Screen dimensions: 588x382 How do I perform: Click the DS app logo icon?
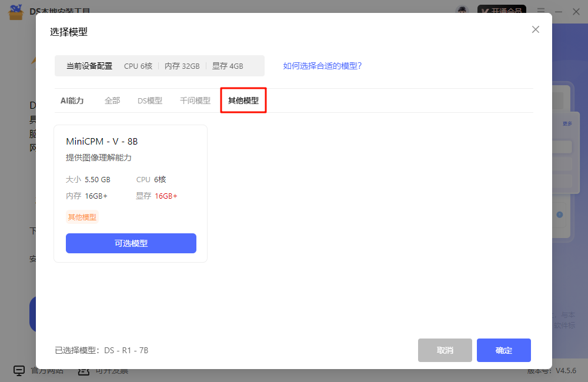coord(16,11)
